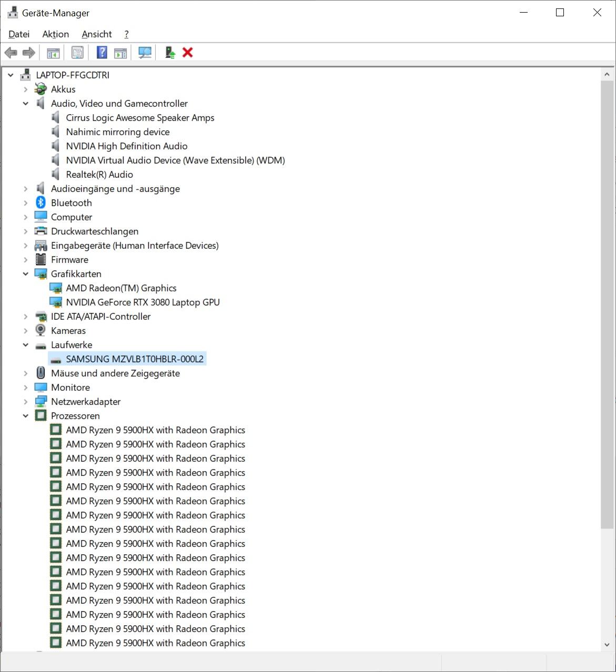Click the scrollbar up arrow
The height and width of the screenshot is (672, 616).
point(607,75)
